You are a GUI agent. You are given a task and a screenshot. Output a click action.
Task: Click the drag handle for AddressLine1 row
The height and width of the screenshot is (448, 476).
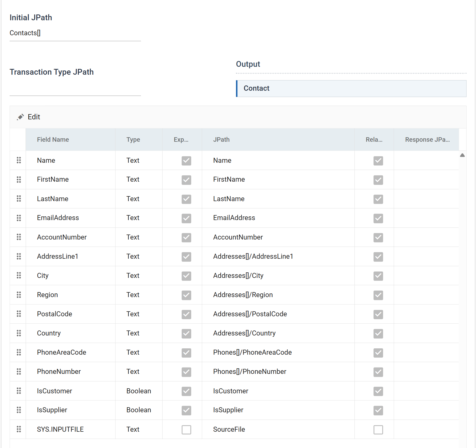pyautogui.click(x=19, y=256)
